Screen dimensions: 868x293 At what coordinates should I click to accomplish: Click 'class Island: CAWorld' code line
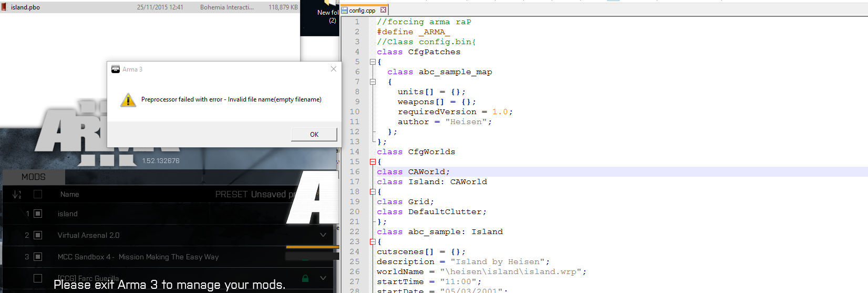pos(432,181)
